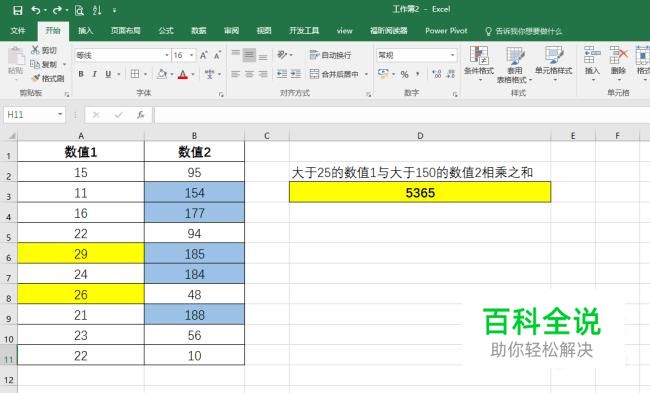Image resolution: width=650 pixels, height=393 pixels.
Task: Switch to the 审阅 ribbon tab
Action: pyautogui.click(x=231, y=31)
